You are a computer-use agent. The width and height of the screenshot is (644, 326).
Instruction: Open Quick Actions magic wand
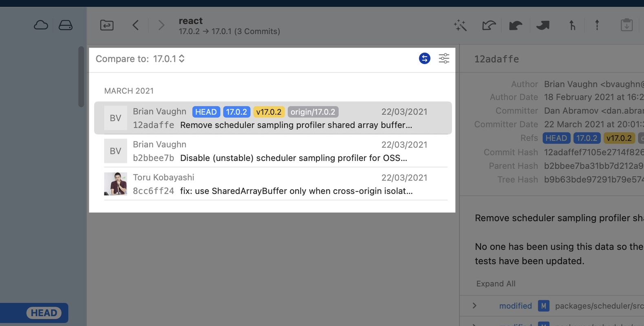[x=460, y=25]
